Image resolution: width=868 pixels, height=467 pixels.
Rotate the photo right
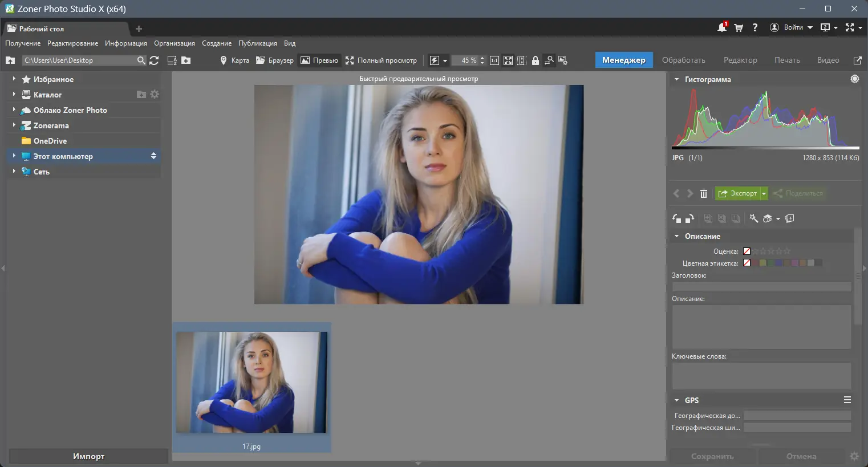[x=689, y=218]
